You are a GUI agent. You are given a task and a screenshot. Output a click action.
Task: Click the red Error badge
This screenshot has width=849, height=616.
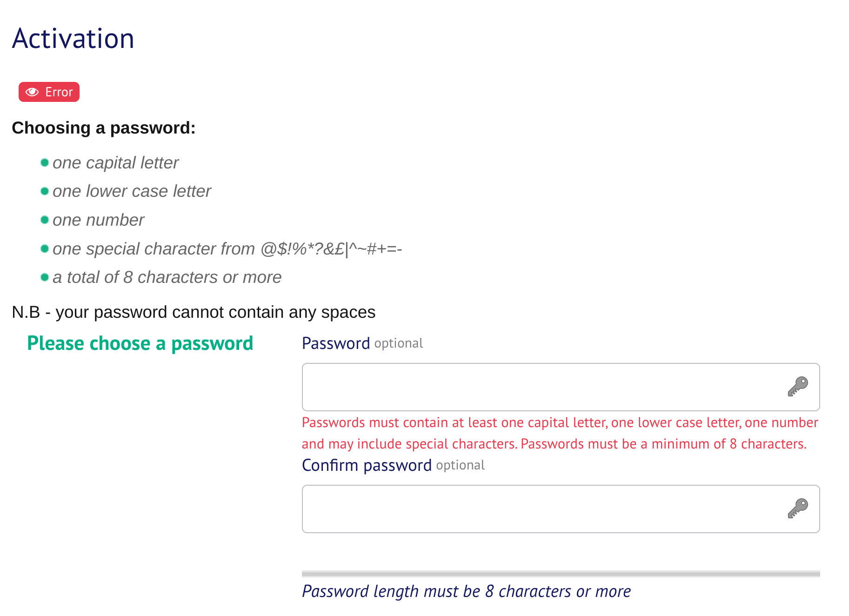(x=49, y=92)
